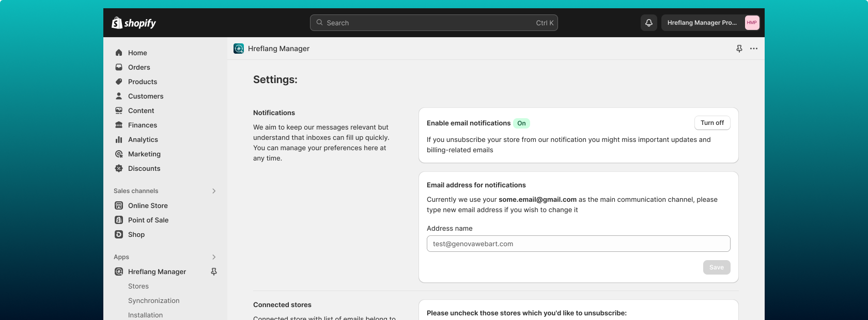
Task: Go to Home in the sidebar
Action: point(137,53)
